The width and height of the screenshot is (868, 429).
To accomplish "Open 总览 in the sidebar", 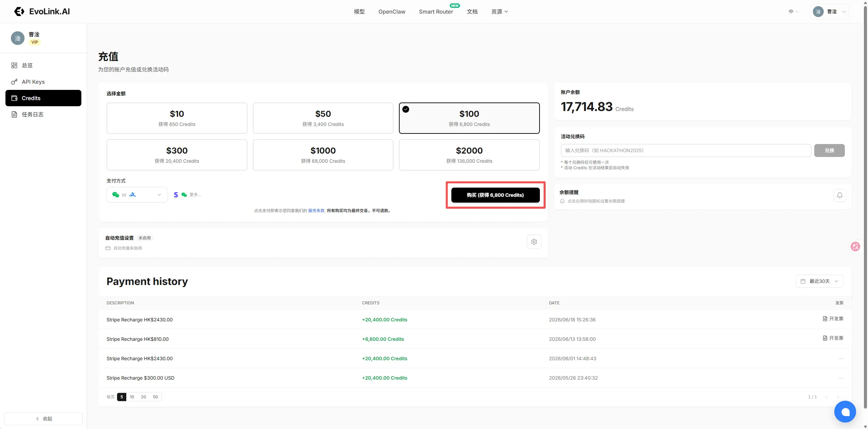I will (x=43, y=65).
